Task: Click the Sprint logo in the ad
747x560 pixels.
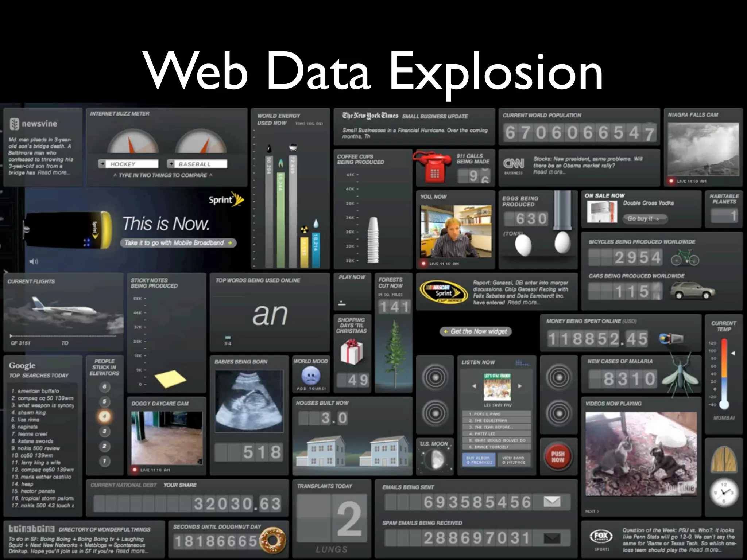Action: pos(226,199)
